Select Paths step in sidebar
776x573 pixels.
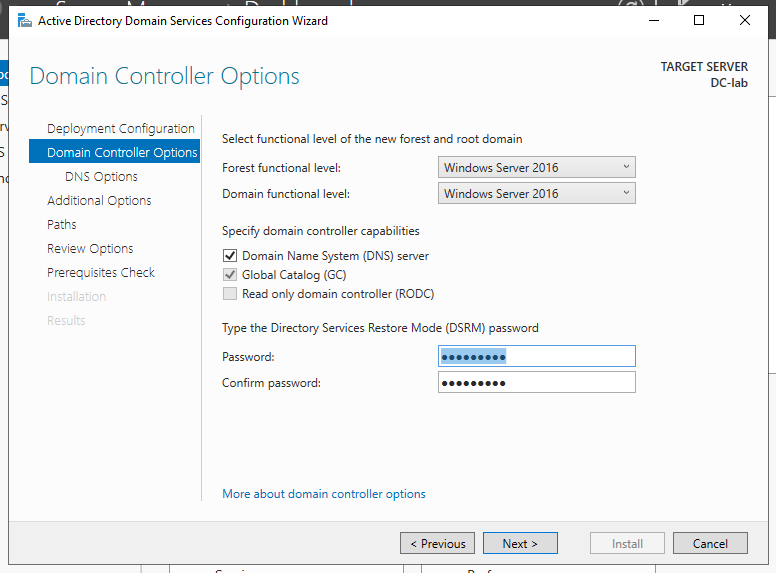click(x=62, y=225)
